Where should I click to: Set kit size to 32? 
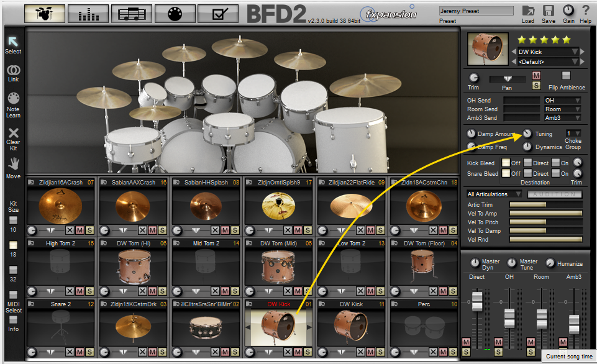tap(13, 270)
